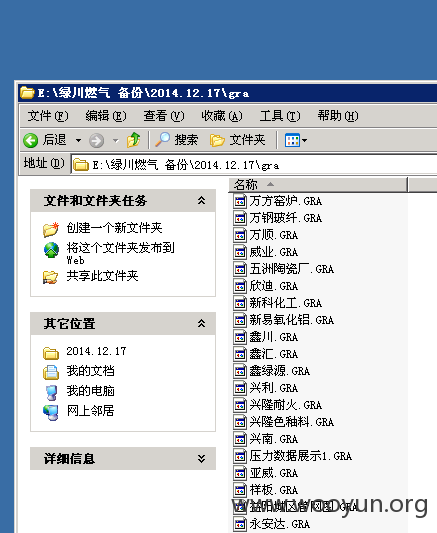Click 将这个文件夹发布到 Web link
437x533 pixels.
pos(121,253)
